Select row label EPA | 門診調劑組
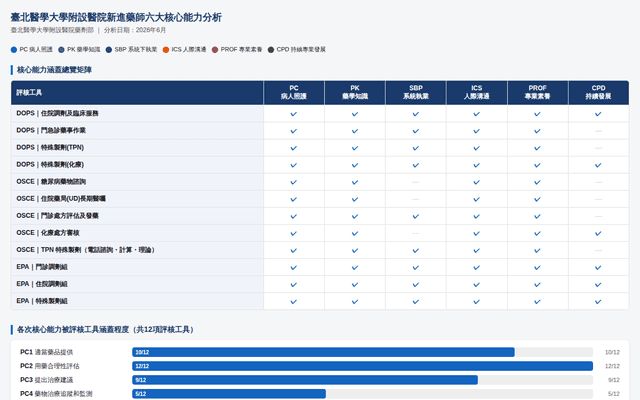The height and width of the screenshot is (400, 640). [42, 267]
